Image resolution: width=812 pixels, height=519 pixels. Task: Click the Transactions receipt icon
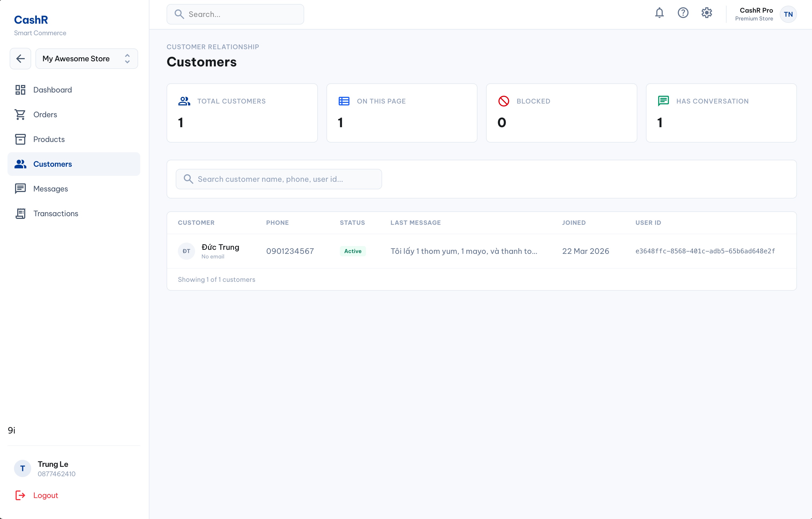pos(20,214)
